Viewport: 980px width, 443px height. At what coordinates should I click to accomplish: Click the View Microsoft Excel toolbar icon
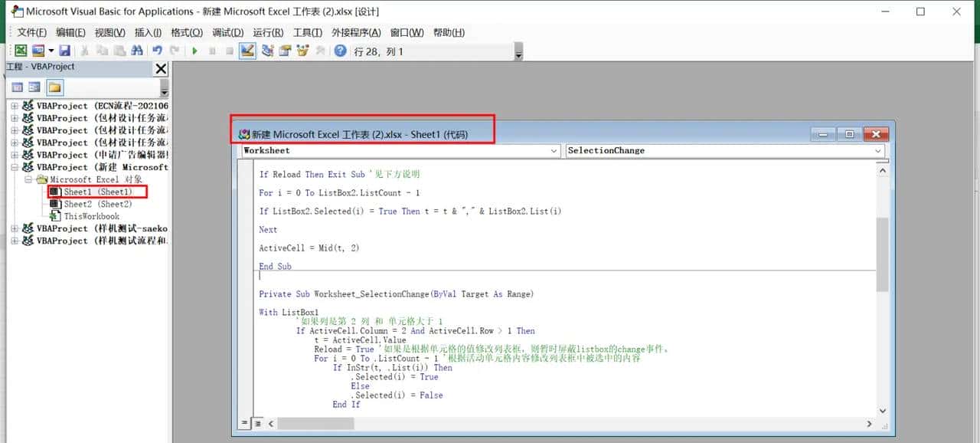(21, 51)
